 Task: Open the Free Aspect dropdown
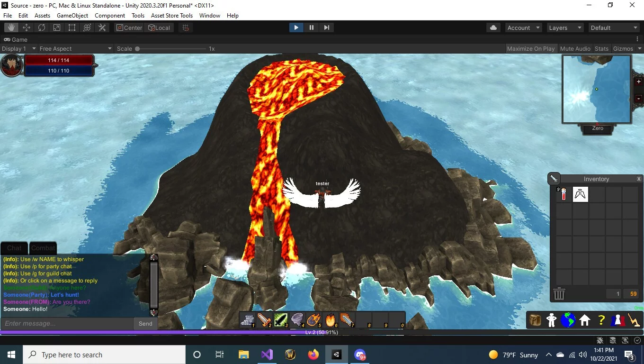tap(75, 48)
